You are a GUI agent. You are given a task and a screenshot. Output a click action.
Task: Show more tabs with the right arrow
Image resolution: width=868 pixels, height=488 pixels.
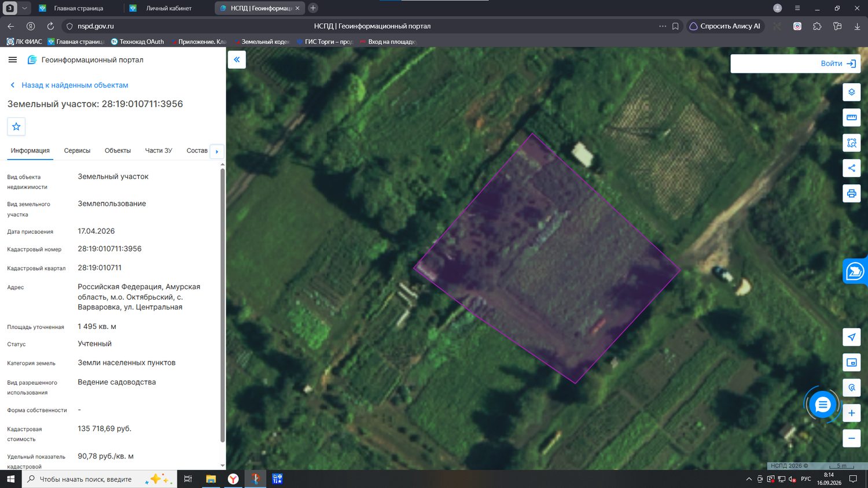[217, 151]
